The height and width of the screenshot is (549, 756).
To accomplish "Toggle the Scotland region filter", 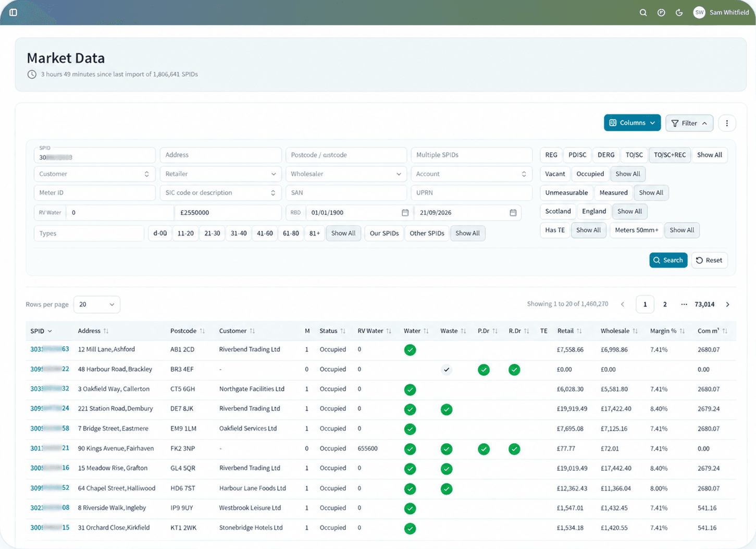I will coord(558,212).
